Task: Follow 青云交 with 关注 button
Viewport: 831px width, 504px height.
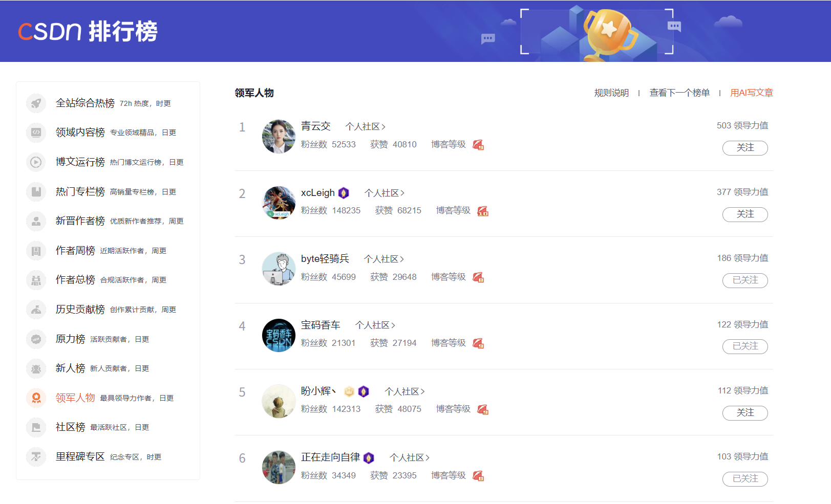Action: click(745, 148)
